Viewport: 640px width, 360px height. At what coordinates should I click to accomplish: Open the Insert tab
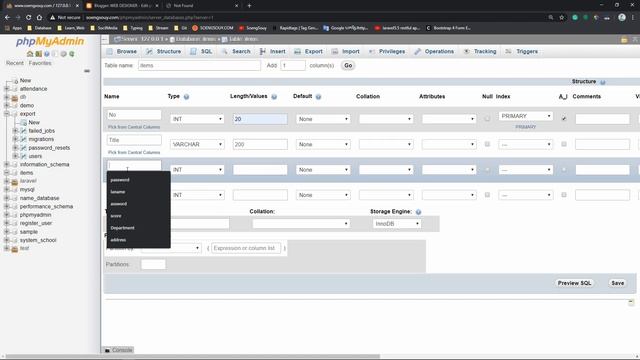coord(273,51)
